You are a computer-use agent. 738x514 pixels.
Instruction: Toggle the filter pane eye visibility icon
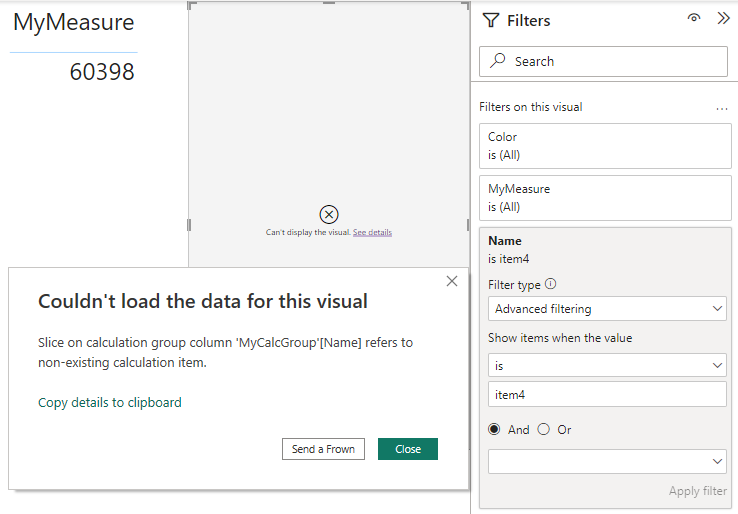pos(694,18)
